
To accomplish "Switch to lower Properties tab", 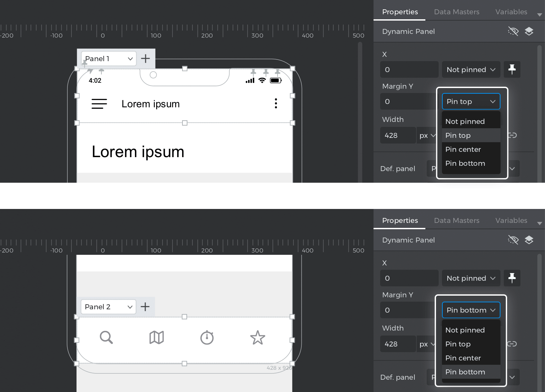I will tap(400, 221).
